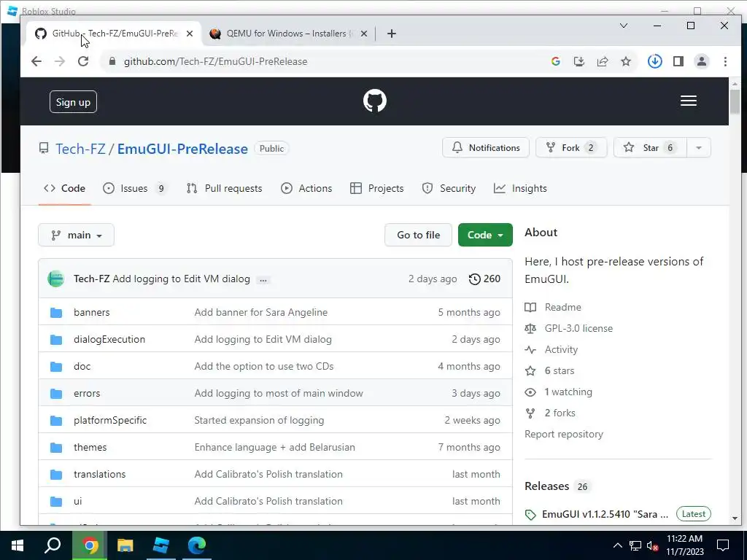Open the platformSpecific folder
747x560 pixels.
110,421
